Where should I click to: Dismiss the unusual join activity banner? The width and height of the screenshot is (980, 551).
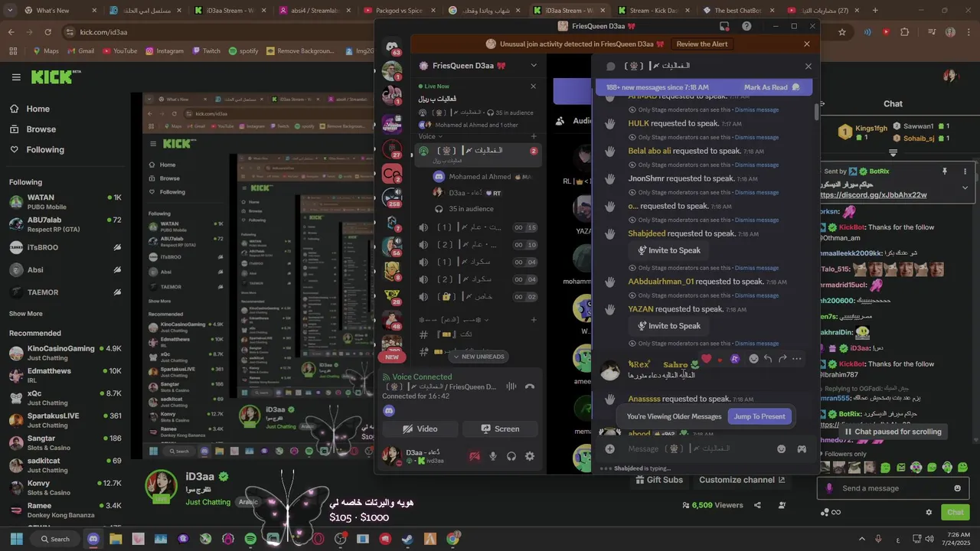807,44
